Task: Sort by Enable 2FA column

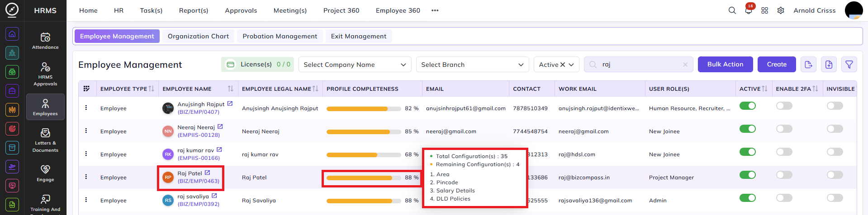Action: (815, 89)
